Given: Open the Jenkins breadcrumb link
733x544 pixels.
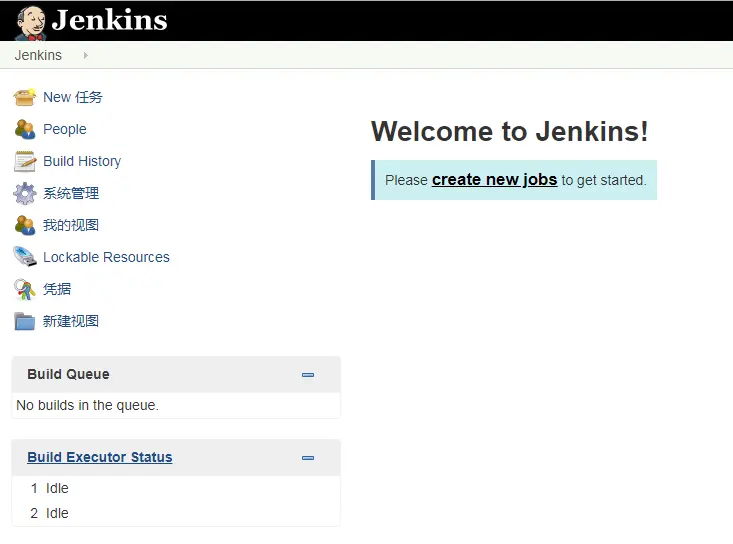Looking at the screenshot, I should click(38, 55).
